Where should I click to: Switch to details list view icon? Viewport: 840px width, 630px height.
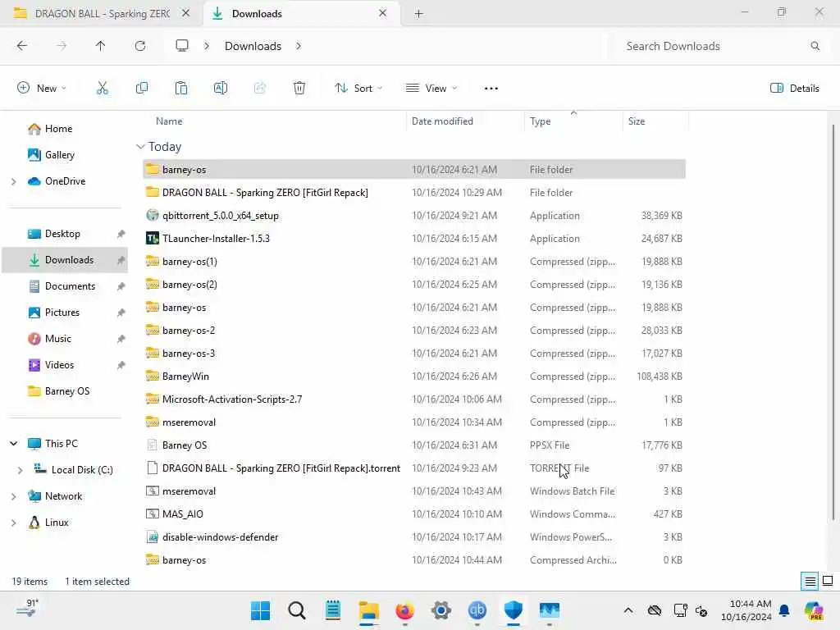(810, 581)
